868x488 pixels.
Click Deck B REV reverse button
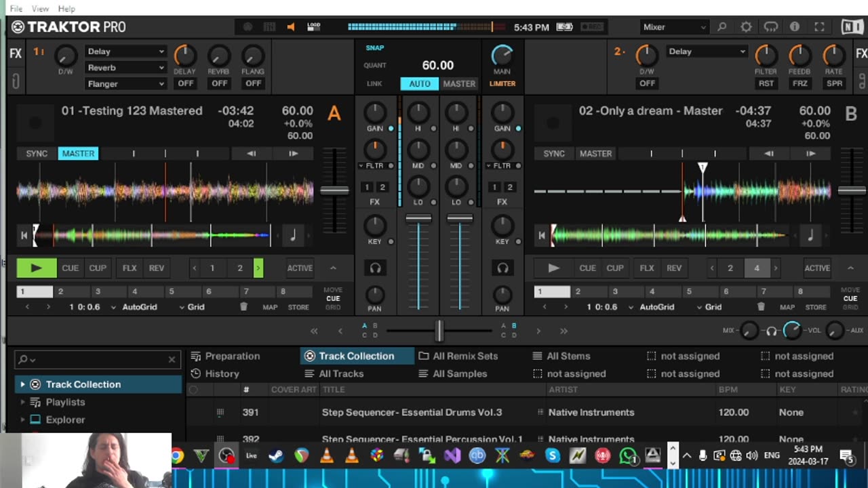674,268
